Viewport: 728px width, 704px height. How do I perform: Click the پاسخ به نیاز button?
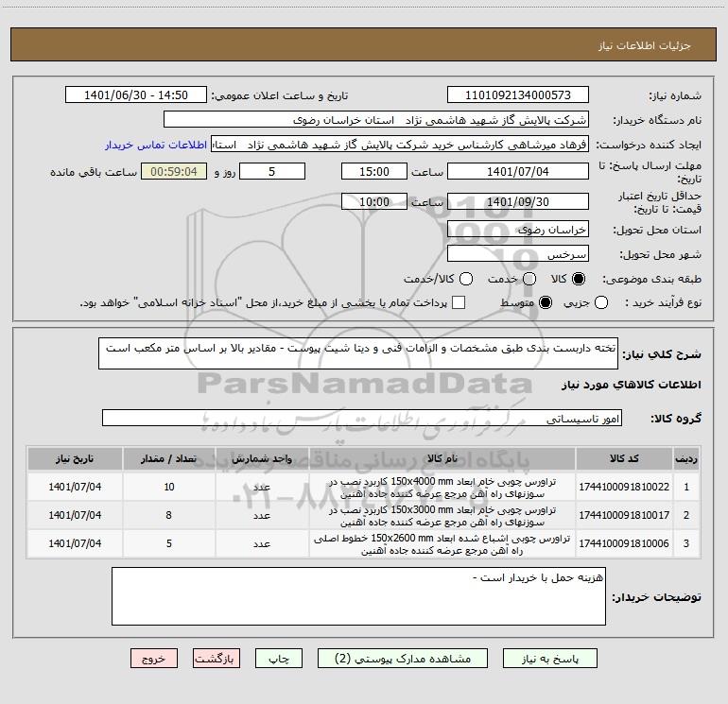point(550,659)
